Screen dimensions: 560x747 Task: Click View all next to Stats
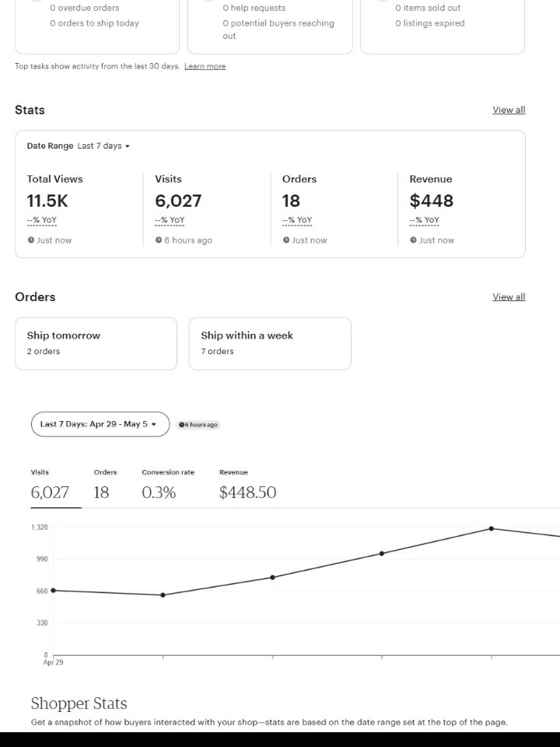pyautogui.click(x=509, y=110)
